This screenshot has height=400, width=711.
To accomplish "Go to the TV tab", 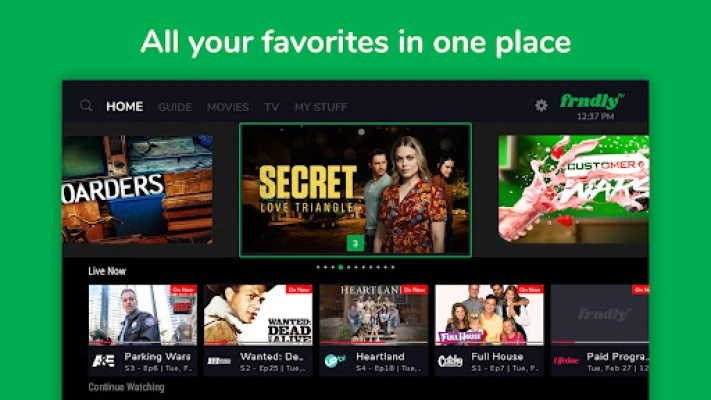I will point(272,107).
